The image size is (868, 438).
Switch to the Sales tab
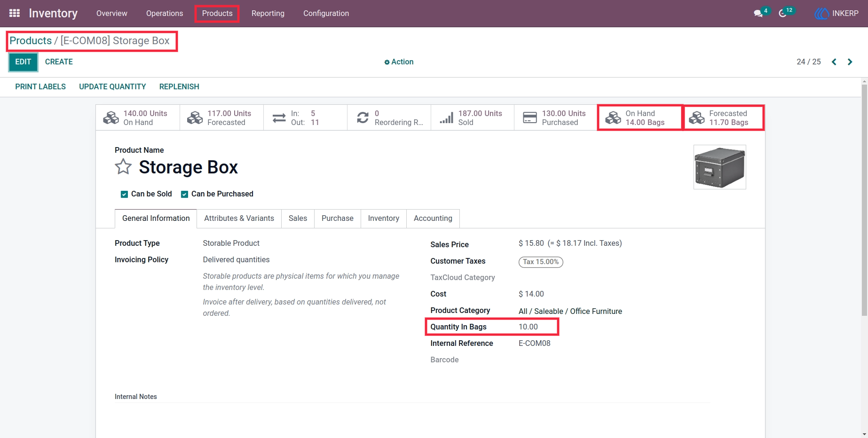click(298, 219)
